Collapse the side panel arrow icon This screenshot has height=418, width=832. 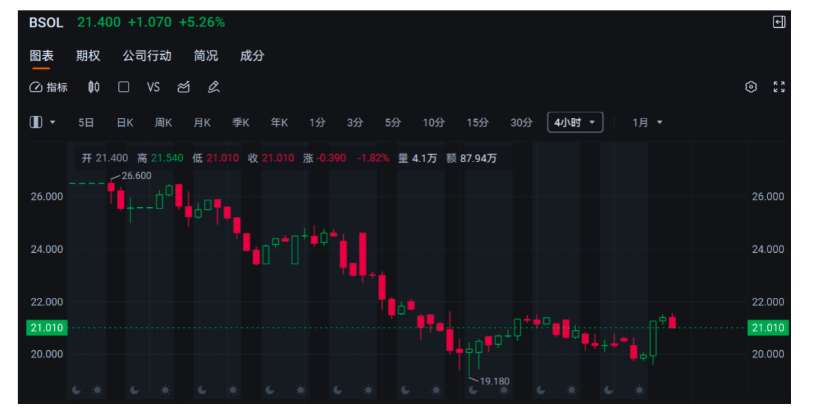tap(779, 22)
